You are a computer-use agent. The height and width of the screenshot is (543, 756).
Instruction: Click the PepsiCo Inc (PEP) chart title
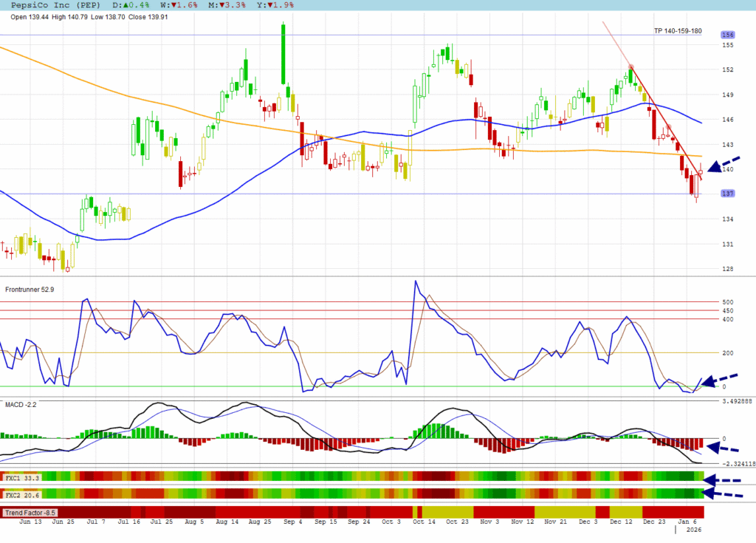click(56, 4)
